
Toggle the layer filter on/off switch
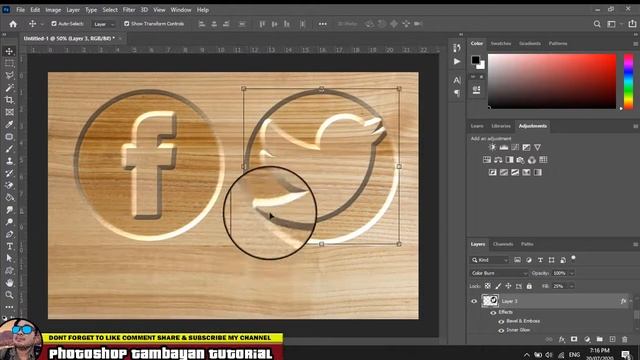click(573, 258)
